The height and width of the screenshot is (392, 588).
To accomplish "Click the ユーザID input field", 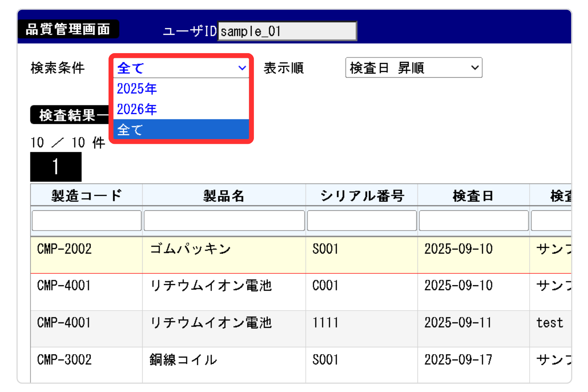I will point(287,31).
